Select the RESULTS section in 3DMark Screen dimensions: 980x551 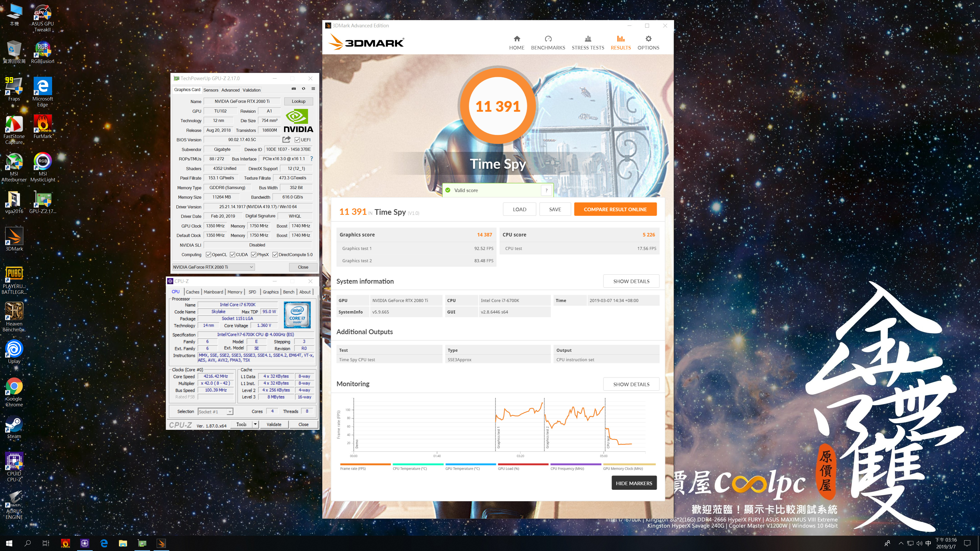620,43
